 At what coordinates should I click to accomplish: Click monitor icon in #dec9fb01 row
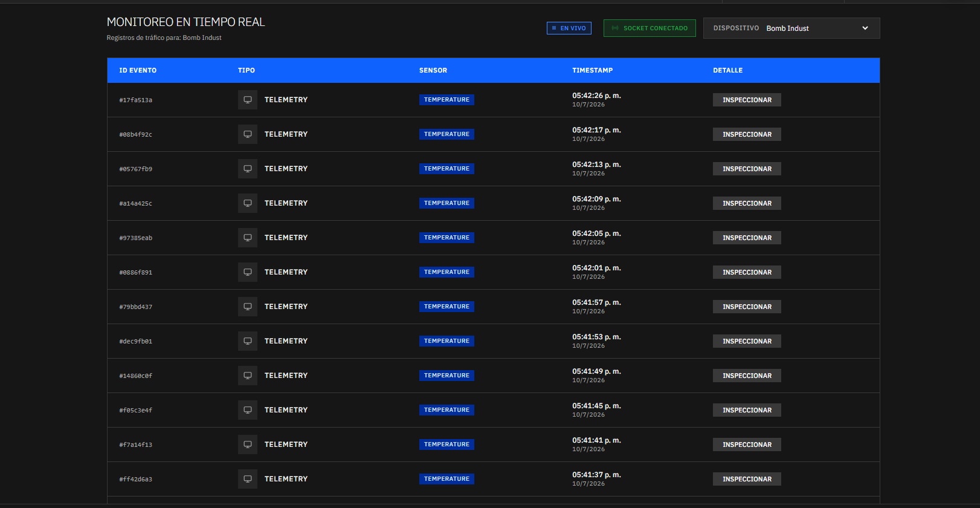tap(248, 341)
